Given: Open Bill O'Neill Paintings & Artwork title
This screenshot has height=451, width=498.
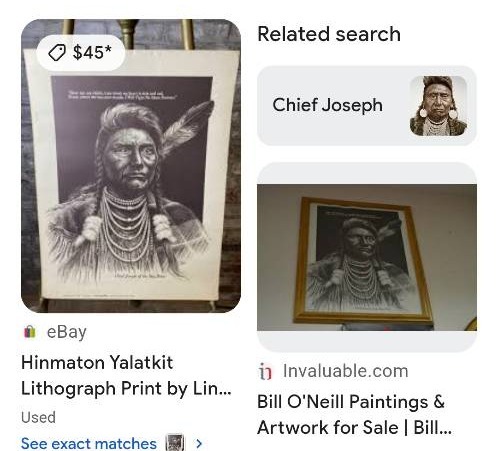Looking at the screenshot, I should pos(355,414).
